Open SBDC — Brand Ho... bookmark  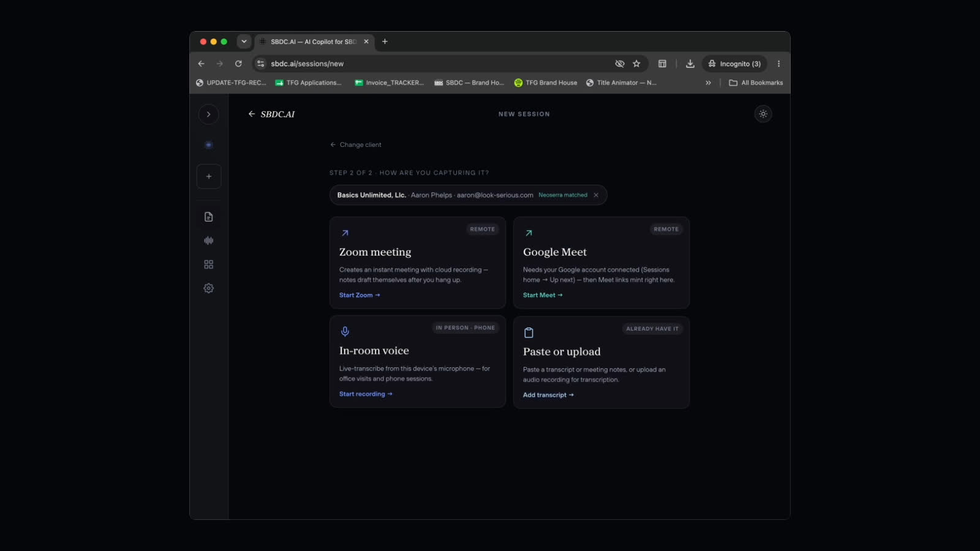pyautogui.click(x=469, y=83)
